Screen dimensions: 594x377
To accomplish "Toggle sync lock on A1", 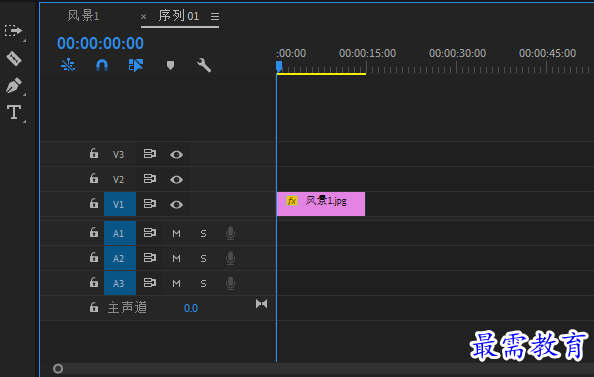I will pos(150,233).
